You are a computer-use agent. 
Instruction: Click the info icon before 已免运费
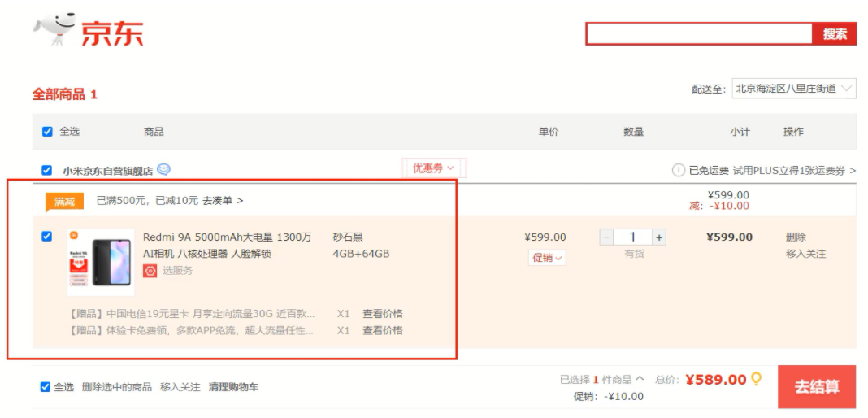pos(678,171)
